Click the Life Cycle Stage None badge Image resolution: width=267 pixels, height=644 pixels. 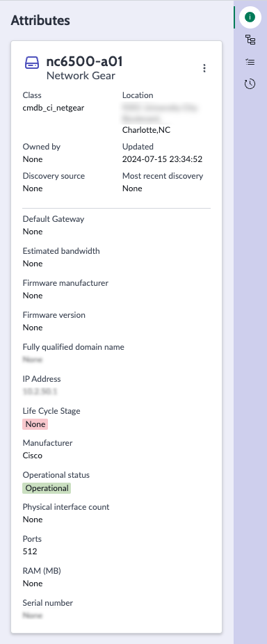click(x=35, y=424)
